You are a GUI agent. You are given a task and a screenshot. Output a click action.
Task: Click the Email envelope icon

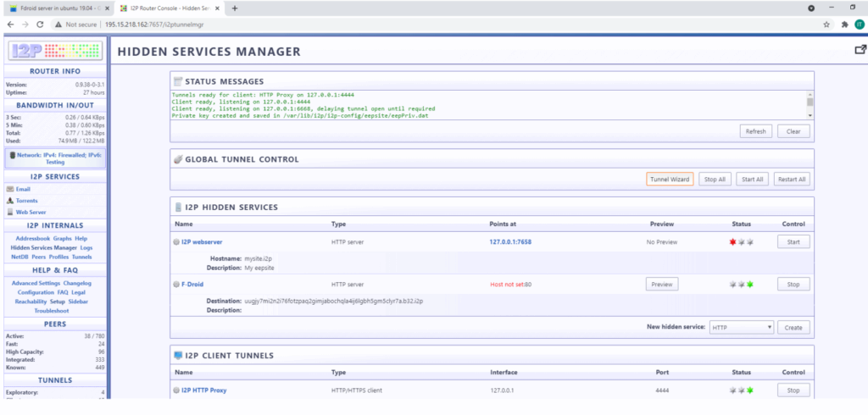pos(10,189)
